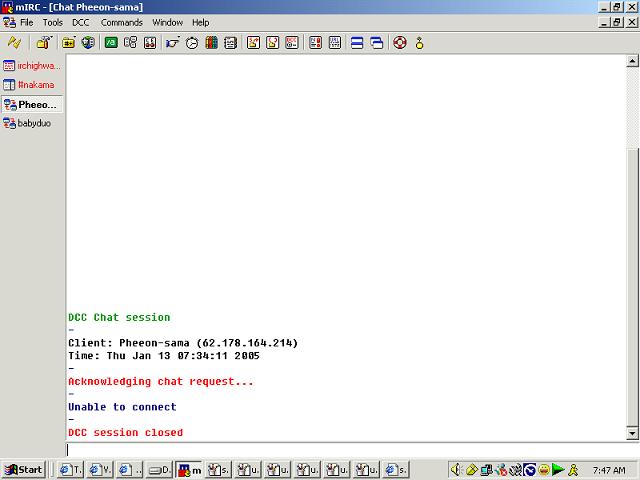
Task: Click the List Channels globe icon
Action: point(88,42)
